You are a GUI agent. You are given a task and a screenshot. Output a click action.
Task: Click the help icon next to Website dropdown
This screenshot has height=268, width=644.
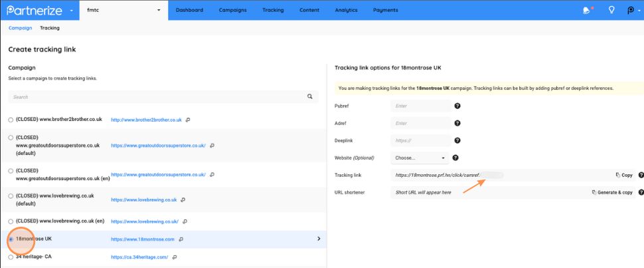coord(455,158)
